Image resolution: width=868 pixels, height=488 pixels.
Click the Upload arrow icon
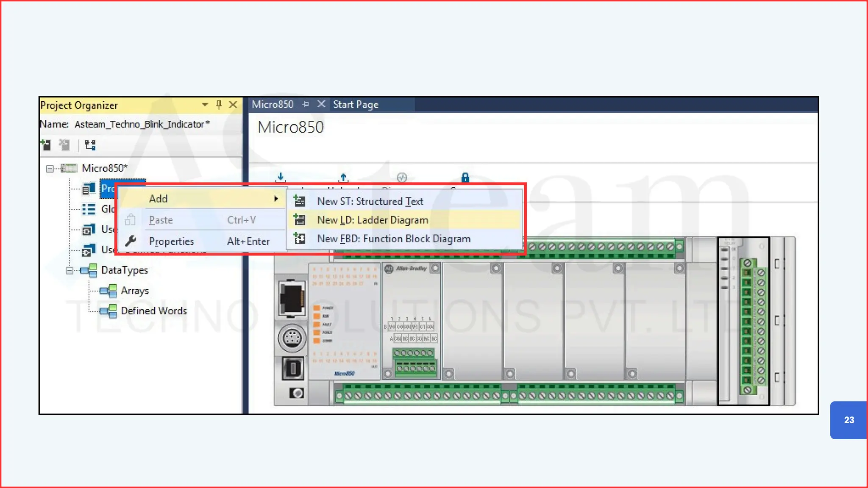343,177
